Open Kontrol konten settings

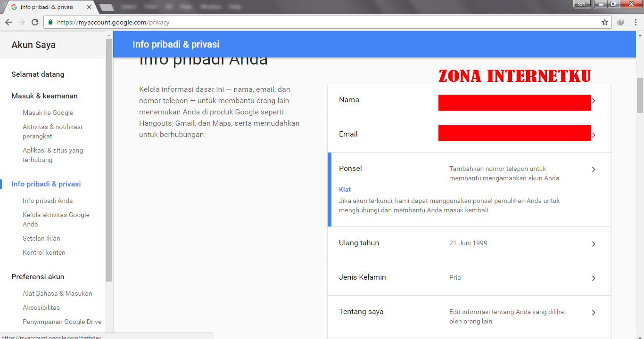click(x=44, y=252)
